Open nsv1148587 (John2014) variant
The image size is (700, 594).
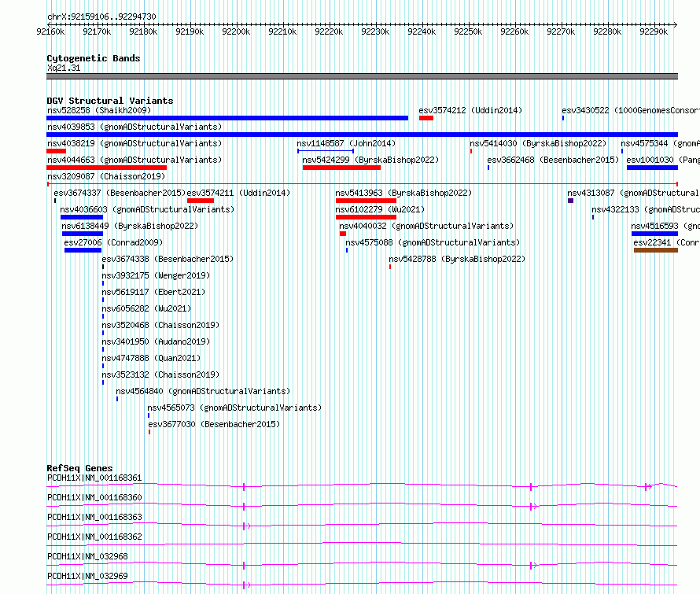click(346, 143)
